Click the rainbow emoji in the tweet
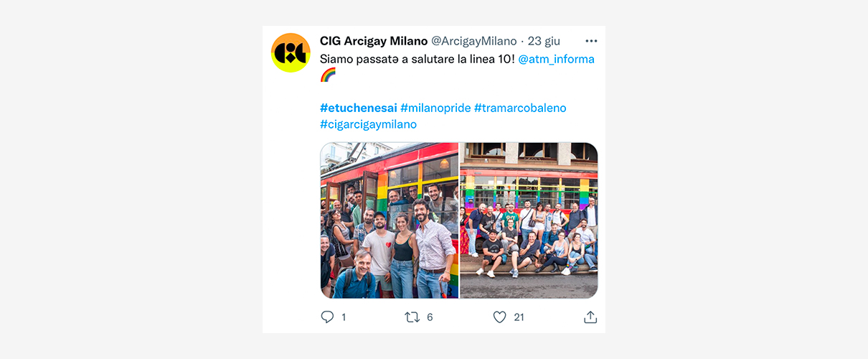868x359 pixels. click(x=328, y=75)
